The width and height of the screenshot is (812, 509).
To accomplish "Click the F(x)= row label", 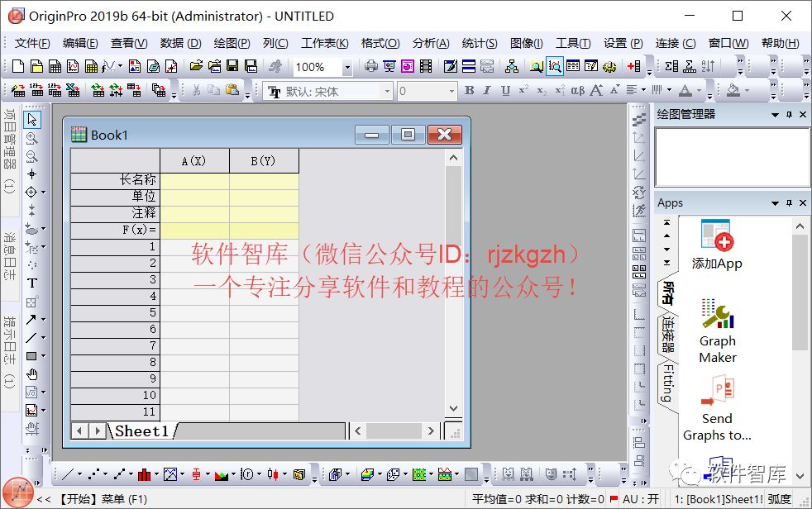I will 115,229.
